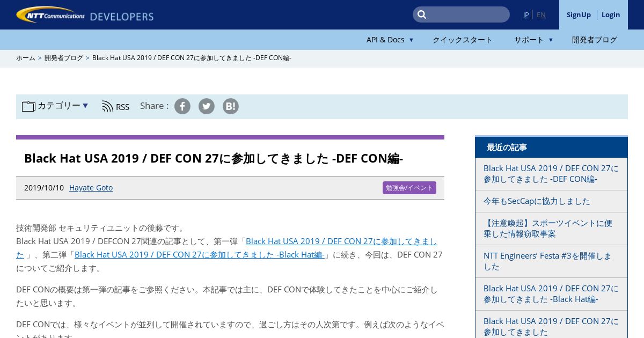Open sidebar article ending with -Black Hat編-
This screenshot has width=644, height=338.
(x=551, y=294)
